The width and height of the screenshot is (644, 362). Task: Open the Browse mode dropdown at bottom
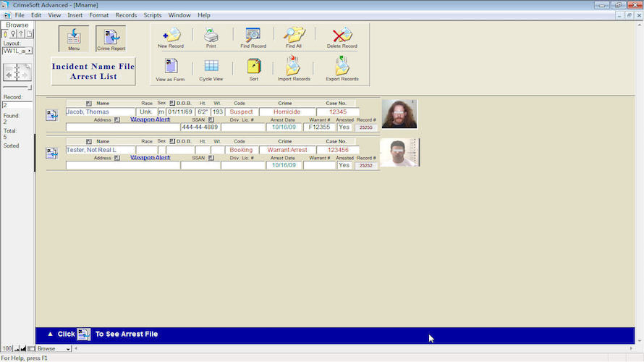[68, 349]
